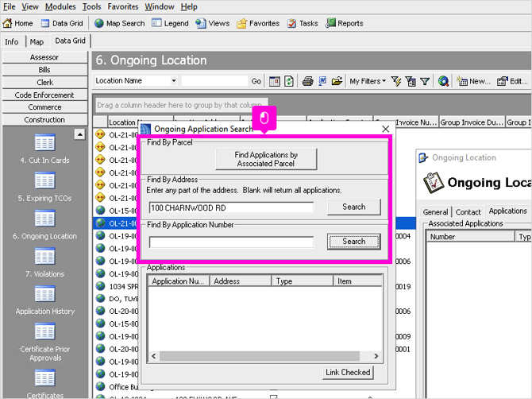This screenshot has width=532, height=399.
Task: Open the 4. Cut In Cards grid icon
Action: click(x=44, y=142)
